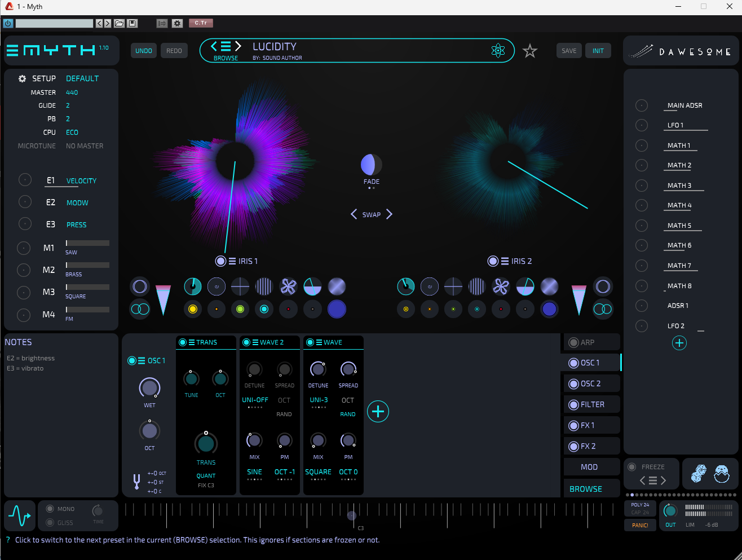Enable GLISS mode
742x560 pixels.
click(50, 523)
